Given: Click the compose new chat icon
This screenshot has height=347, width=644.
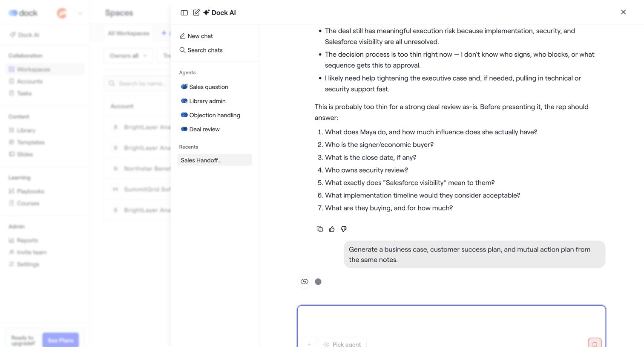Looking at the screenshot, I should click(196, 13).
